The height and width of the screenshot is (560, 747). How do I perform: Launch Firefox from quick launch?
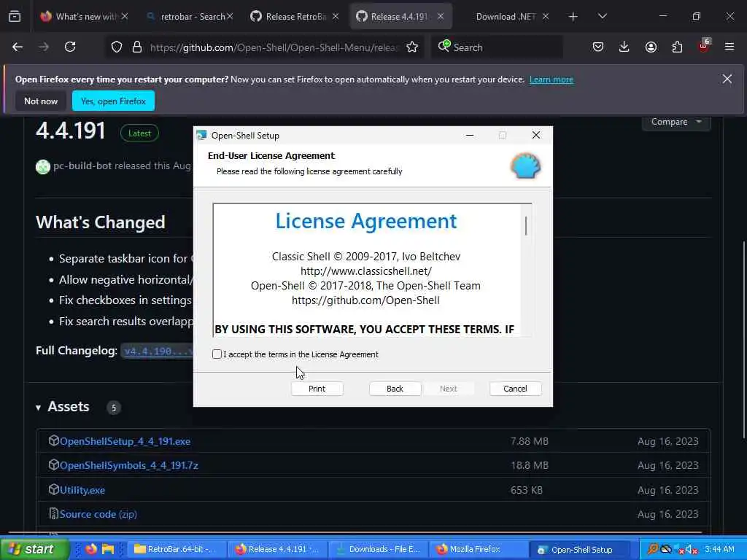pyautogui.click(x=90, y=549)
